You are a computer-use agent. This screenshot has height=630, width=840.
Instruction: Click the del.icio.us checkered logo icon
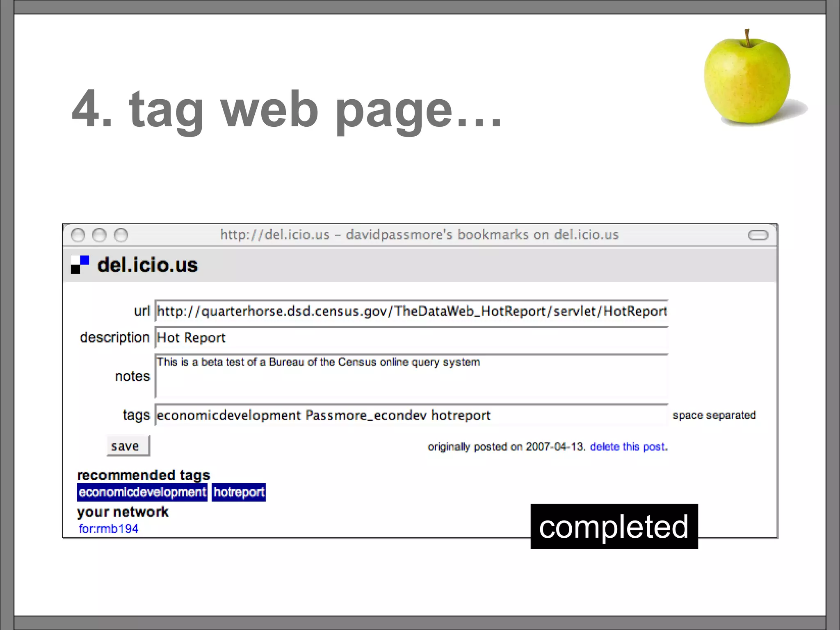pyautogui.click(x=80, y=265)
